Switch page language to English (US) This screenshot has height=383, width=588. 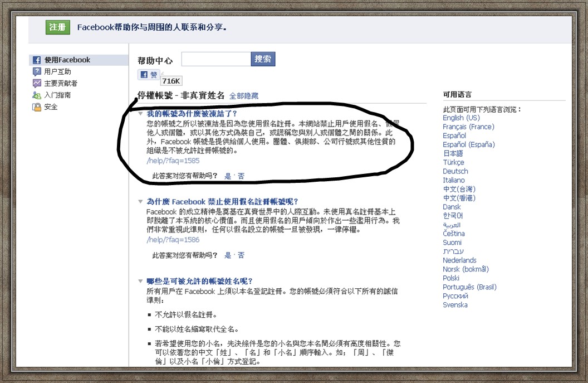pos(462,118)
